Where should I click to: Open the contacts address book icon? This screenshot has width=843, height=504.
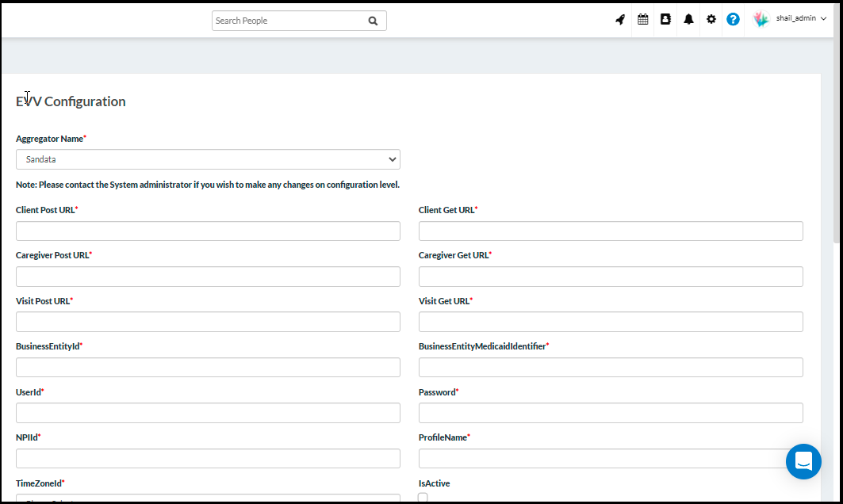(x=665, y=20)
